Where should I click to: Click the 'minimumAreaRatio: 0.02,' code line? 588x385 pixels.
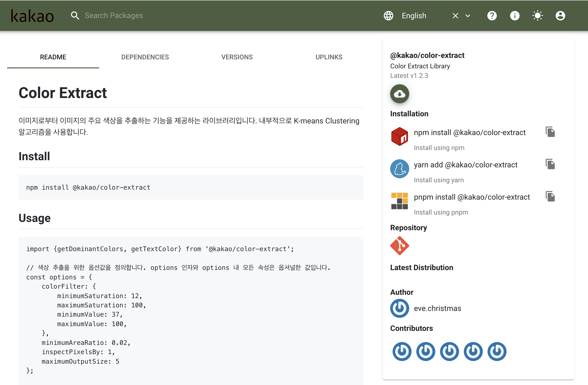pos(86,343)
